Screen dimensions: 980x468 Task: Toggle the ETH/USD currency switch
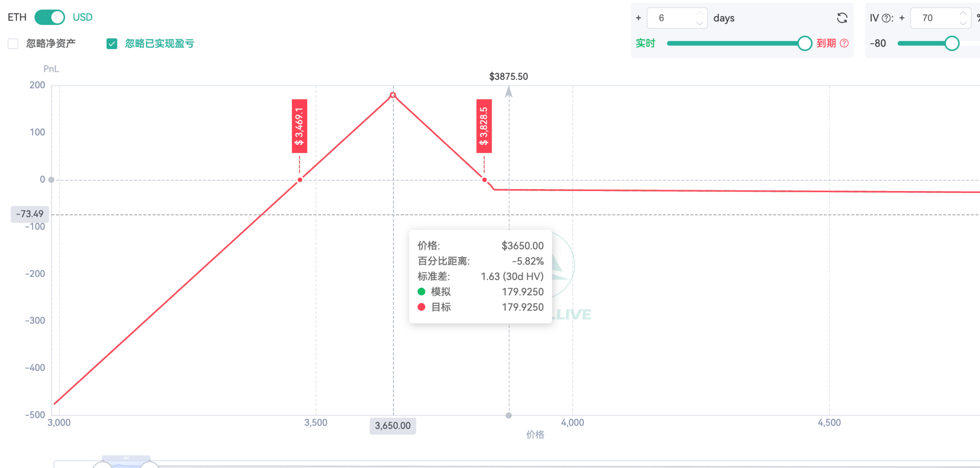[50, 17]
